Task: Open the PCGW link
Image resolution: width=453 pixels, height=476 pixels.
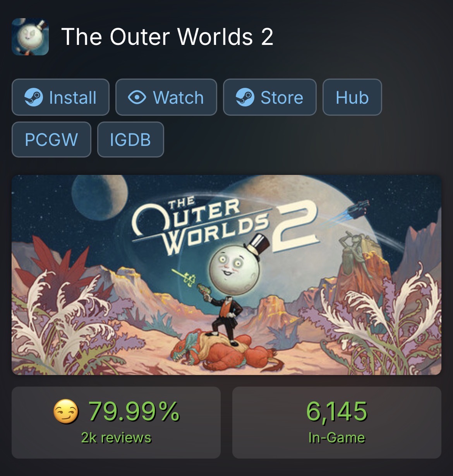Action: tap(51, 139)
